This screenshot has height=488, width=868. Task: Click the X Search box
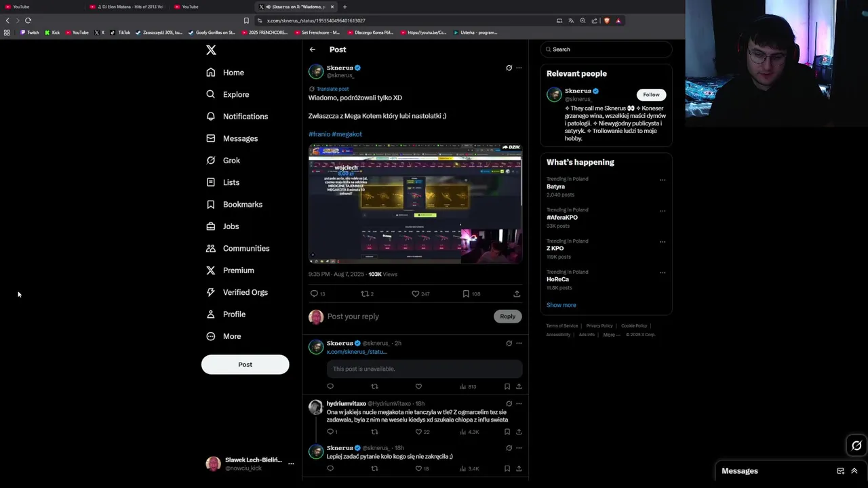coord(606,49)
